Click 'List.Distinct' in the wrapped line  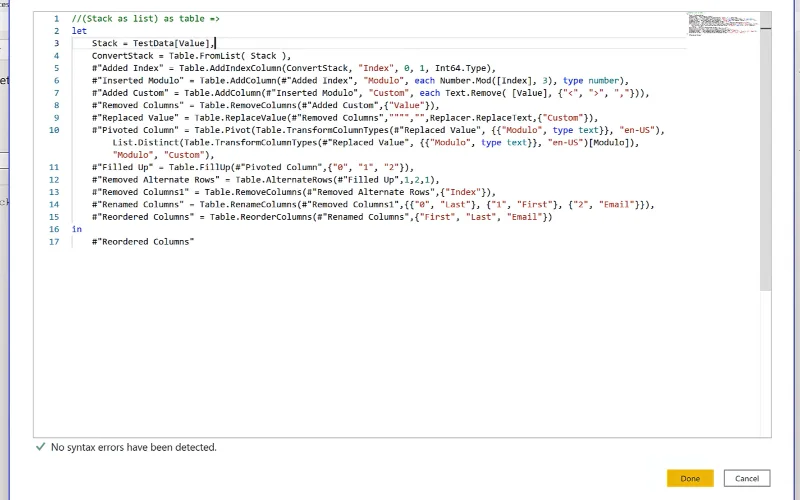pyautogui.click(x=145, y=142)
